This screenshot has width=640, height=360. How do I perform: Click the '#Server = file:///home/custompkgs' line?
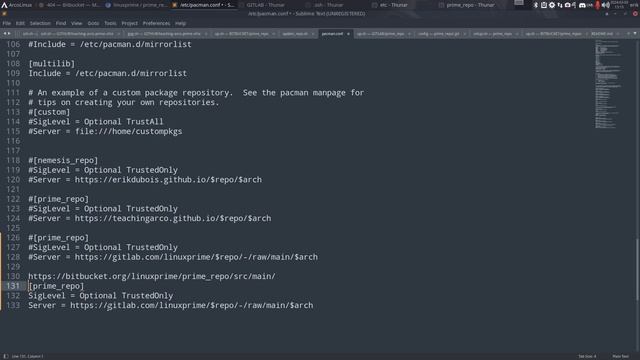tap(105, 131)
